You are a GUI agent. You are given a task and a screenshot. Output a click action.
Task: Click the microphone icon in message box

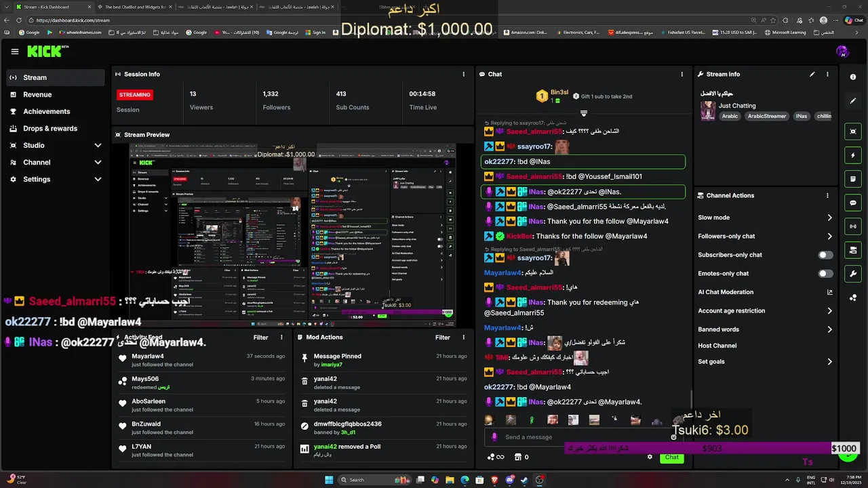point(494,437)
